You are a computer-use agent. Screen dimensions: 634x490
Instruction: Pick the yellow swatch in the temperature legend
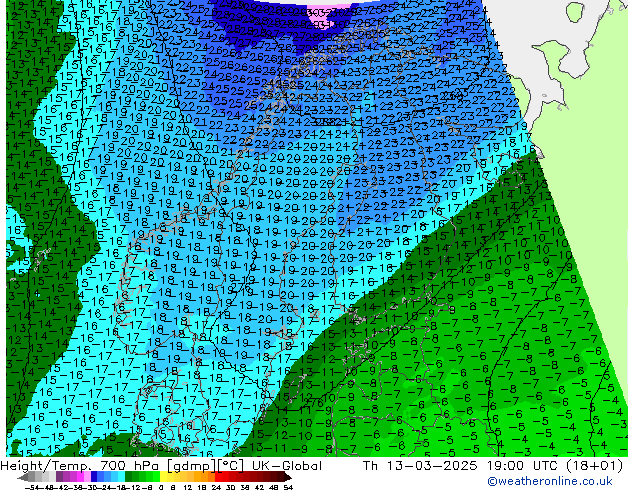point(163,476)
